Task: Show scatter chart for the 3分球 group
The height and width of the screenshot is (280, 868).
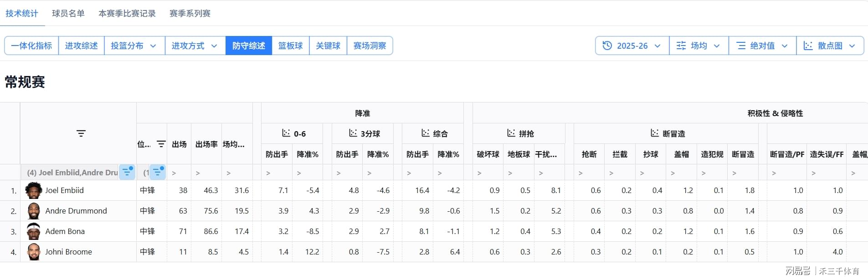Action: (x=353, y=133)
